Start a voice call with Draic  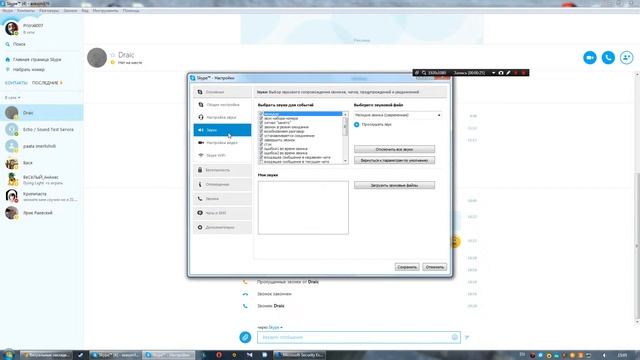pos(608,58)
